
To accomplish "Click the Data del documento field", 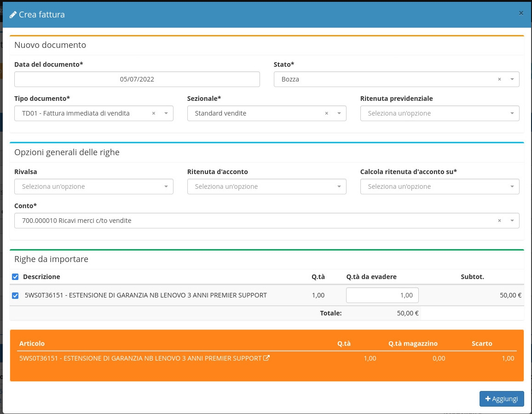I will [137, 79].
